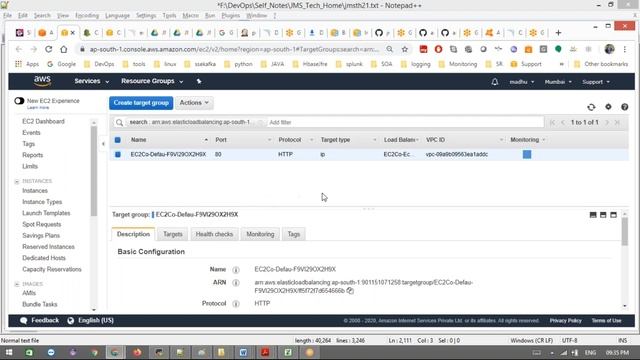
Task: Go to Spot Requests page
Action: 42,224
